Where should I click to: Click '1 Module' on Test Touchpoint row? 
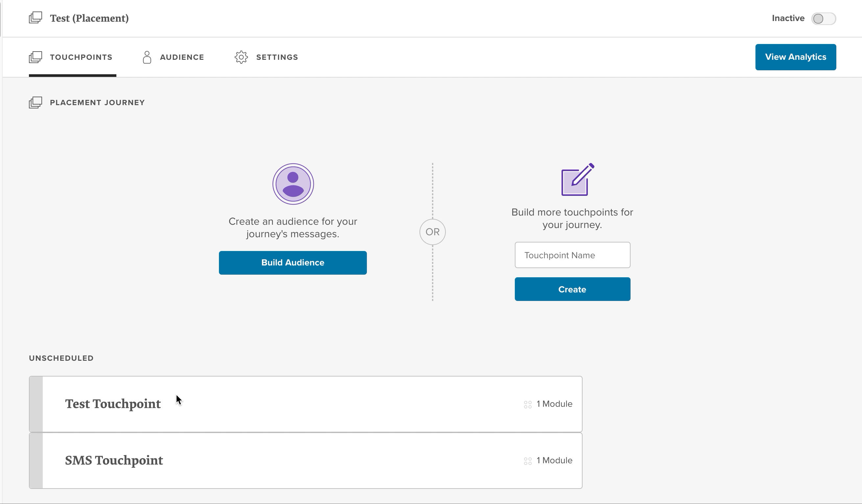pyautogui.click(x=554, y=404)
